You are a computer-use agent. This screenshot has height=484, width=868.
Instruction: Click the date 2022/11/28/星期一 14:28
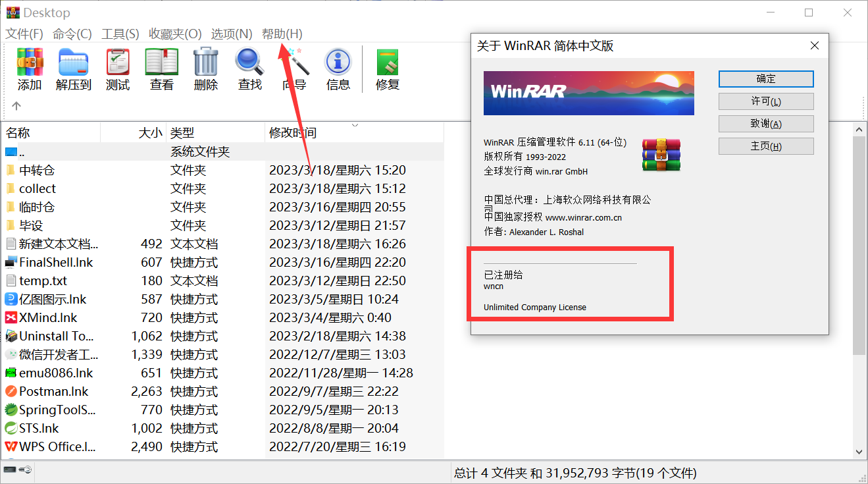tap(341, 373)
